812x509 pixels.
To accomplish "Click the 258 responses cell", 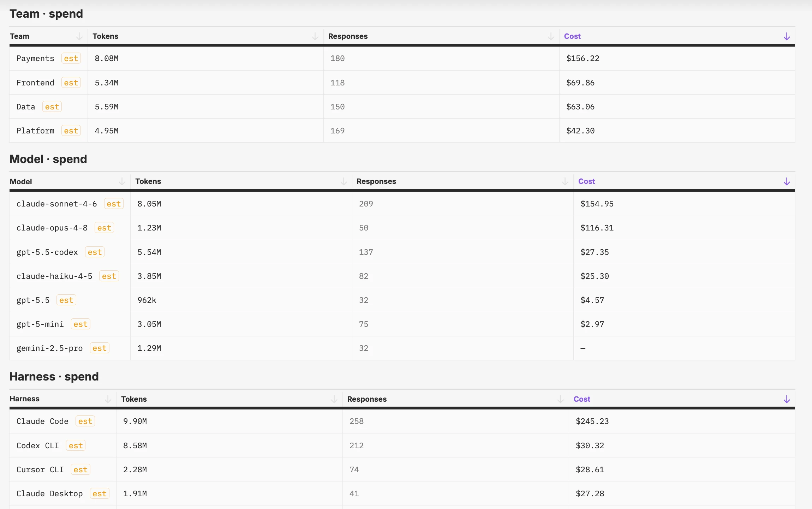I will click(357, 421).
